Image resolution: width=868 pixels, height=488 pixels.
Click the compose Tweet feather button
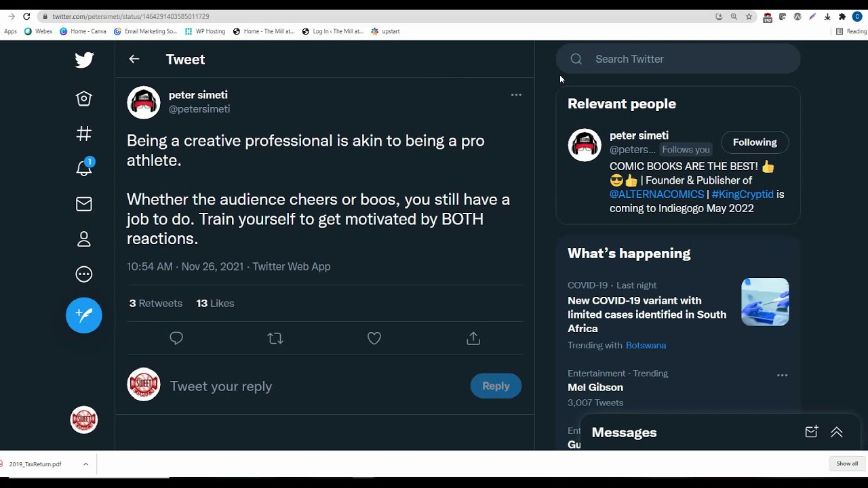[x=84, y=315]
